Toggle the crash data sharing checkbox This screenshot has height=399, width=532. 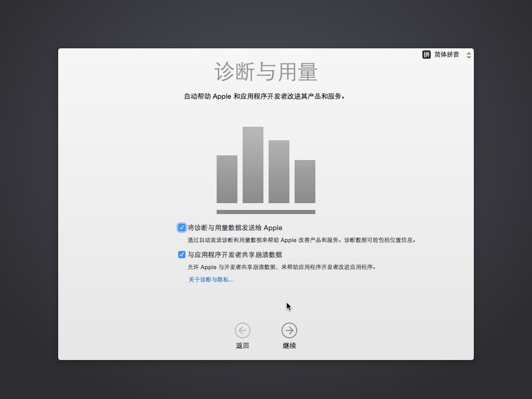[x=181, y=254]
